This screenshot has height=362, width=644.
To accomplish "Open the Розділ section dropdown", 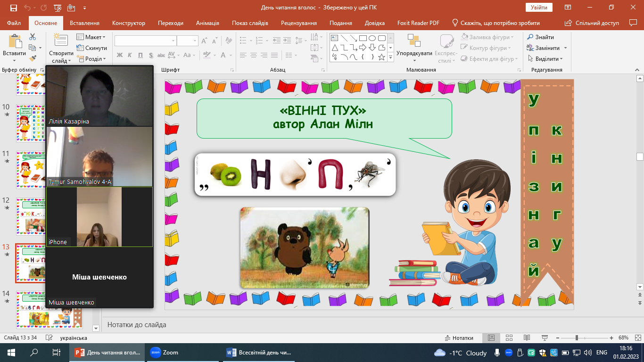I will pyautogui.click(x=91, y=58).
